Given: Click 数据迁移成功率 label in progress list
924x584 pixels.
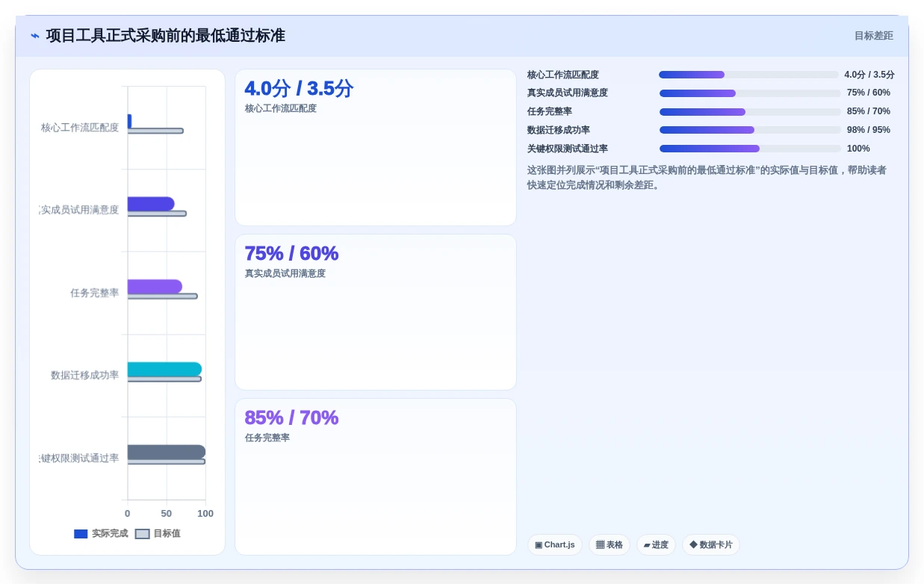Looking at the screenshot, I should click(559, 130).
